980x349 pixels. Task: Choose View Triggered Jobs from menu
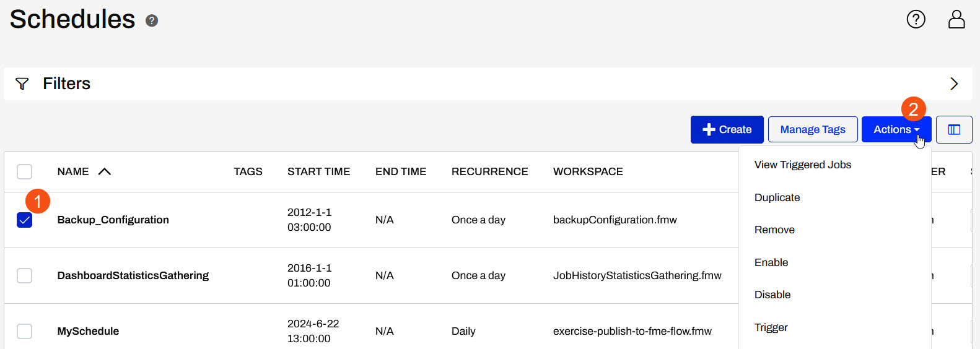(802, 165)
